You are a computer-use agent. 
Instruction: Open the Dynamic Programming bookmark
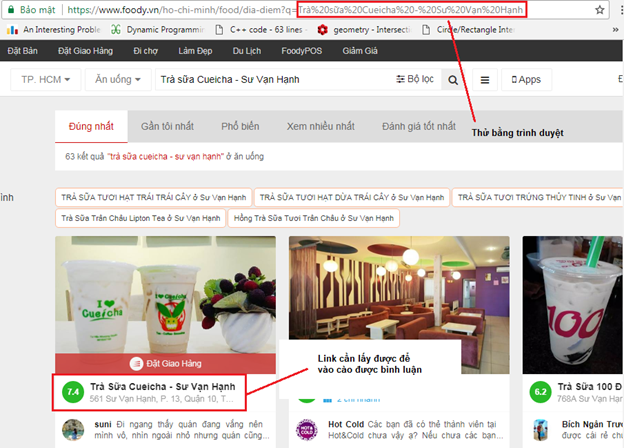(x=158, y=29)
